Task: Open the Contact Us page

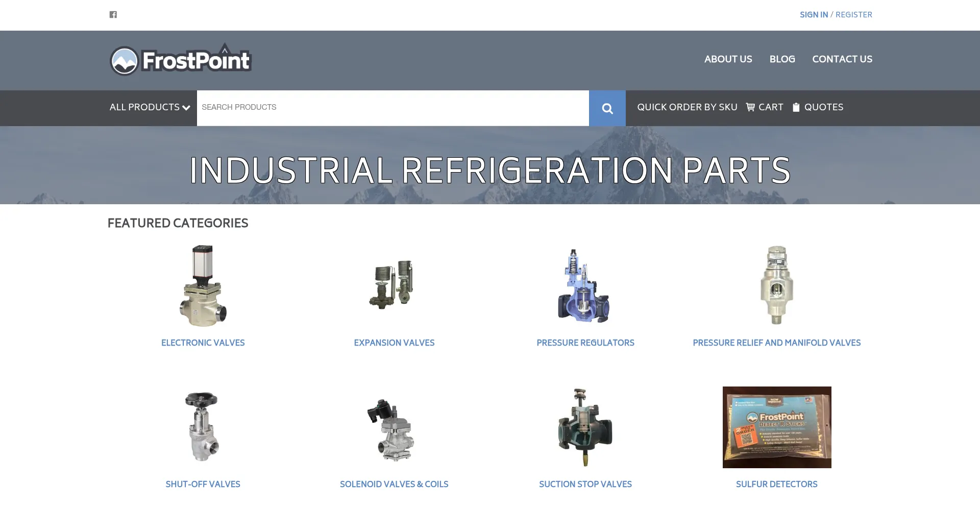Action: point(842,59)
